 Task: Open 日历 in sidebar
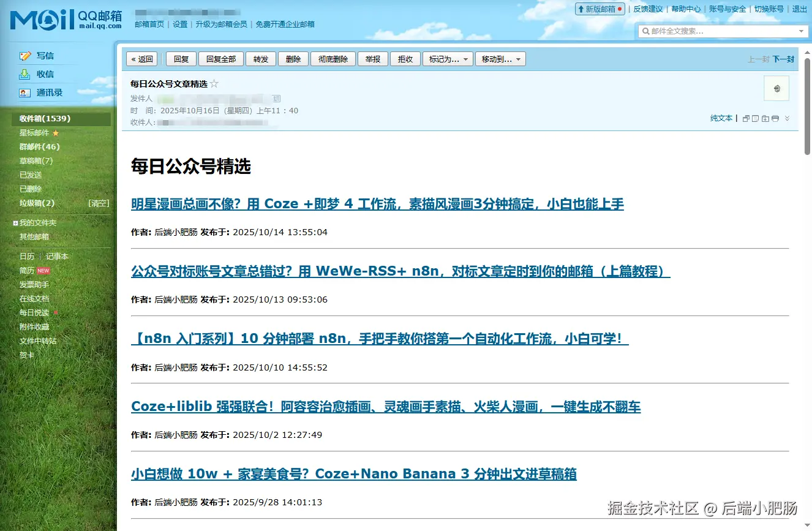27,257
